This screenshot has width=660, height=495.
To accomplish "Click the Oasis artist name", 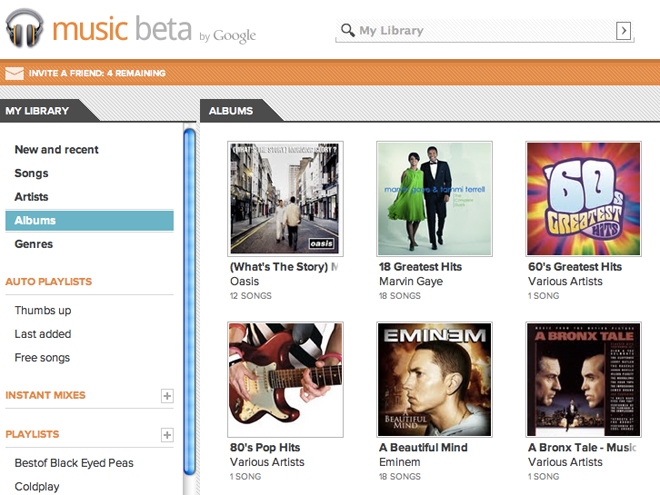I will pyautogui.click(x=245, y=281).
